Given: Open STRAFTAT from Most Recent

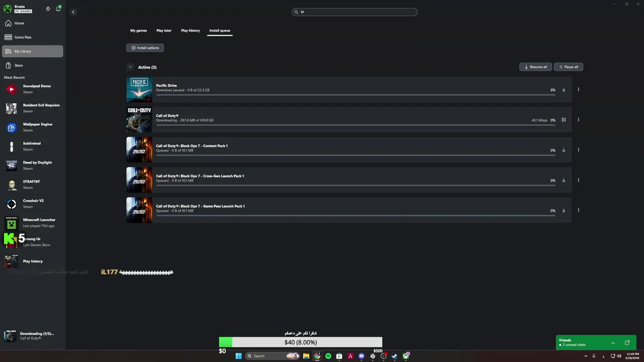Looking at the screenshot, I should click(x=33, y=185).
